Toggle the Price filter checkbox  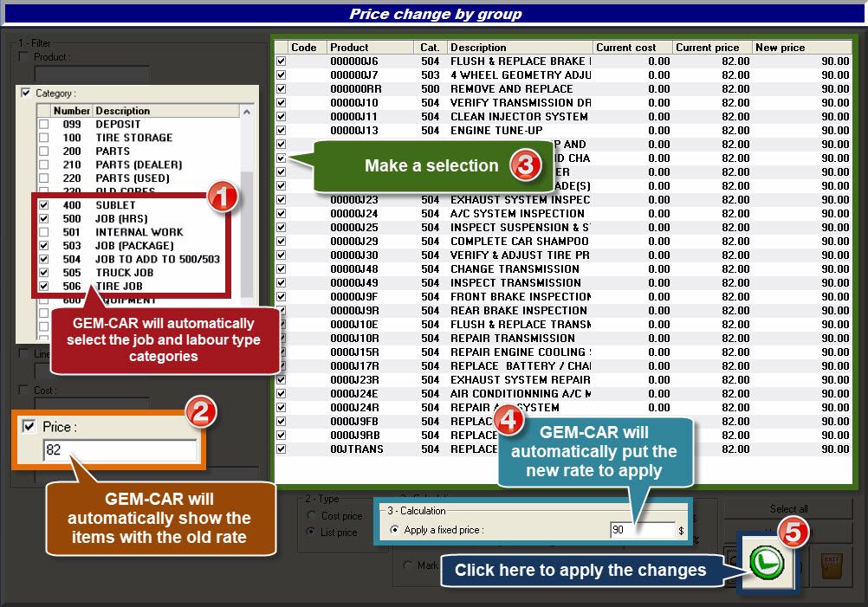pyautogui.click(x=29, y=426)
